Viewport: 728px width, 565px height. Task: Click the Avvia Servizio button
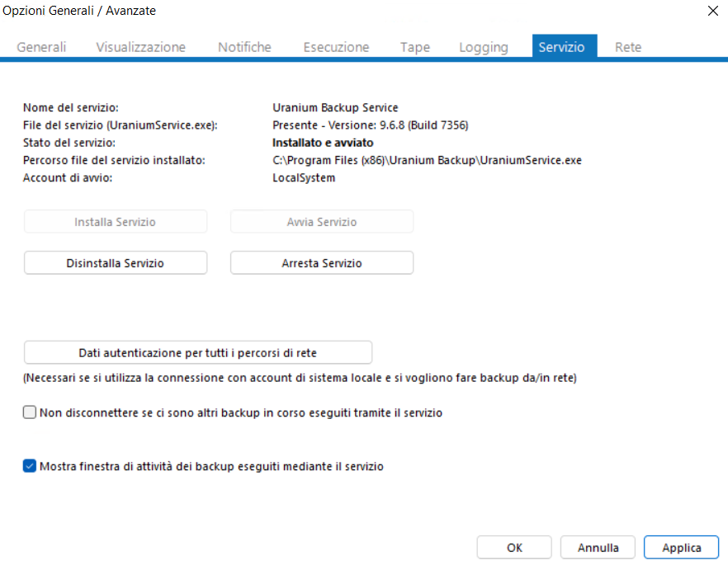322,222
